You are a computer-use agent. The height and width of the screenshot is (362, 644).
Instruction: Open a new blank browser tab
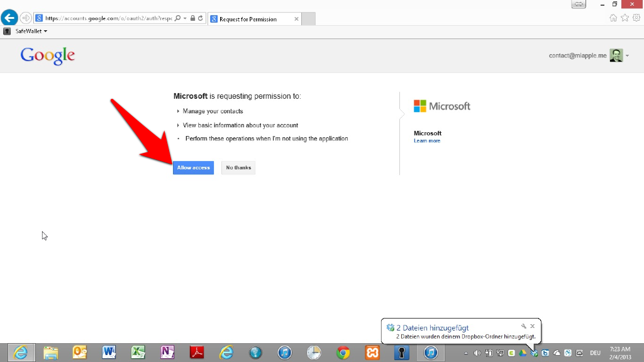tap(309, 19)
